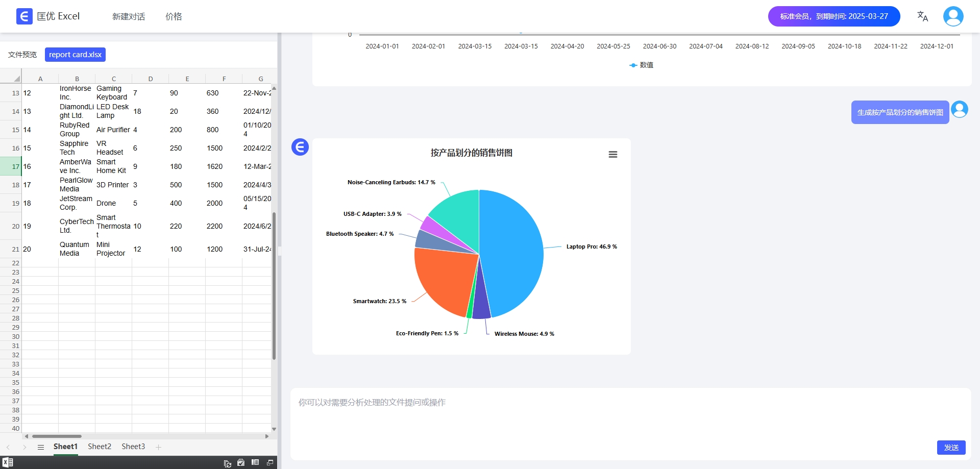Click the 文件预览 label
The image size is (980, 469).
click(22, 55)
